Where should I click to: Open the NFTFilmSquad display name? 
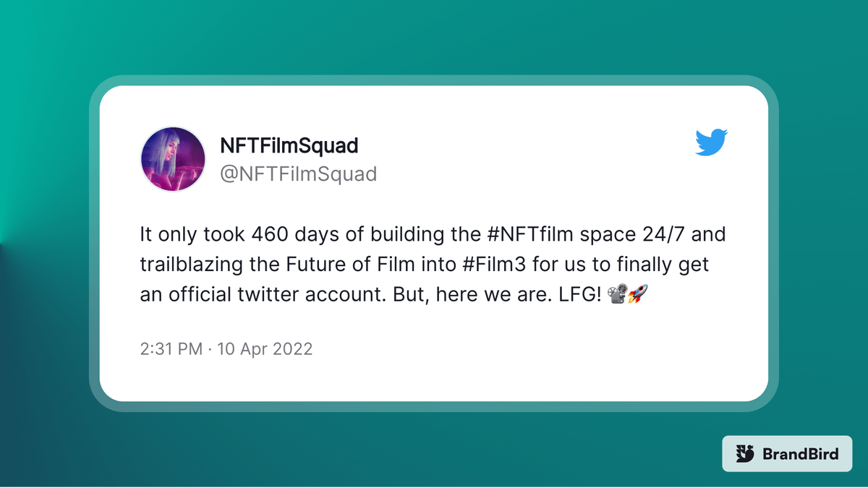[289, 146]
